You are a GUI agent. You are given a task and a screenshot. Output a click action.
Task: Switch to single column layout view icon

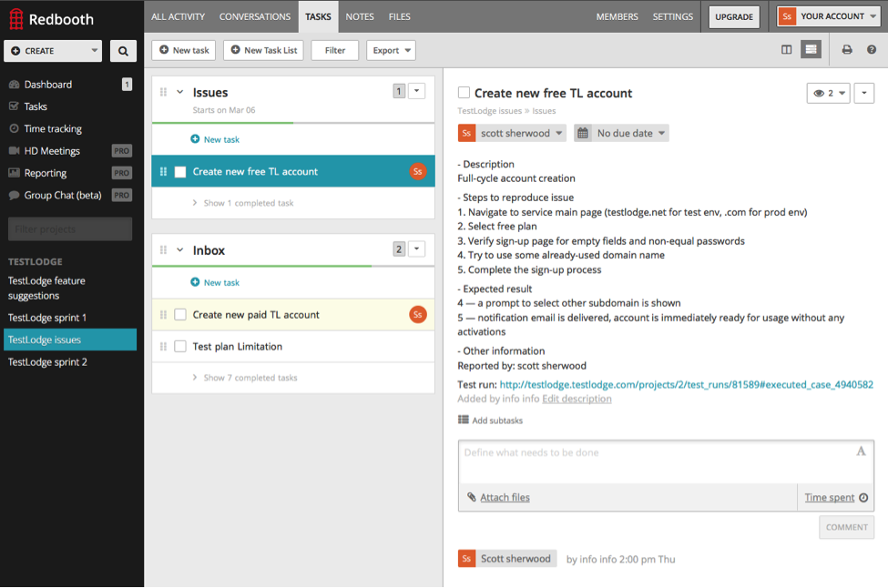coord(787,50)
